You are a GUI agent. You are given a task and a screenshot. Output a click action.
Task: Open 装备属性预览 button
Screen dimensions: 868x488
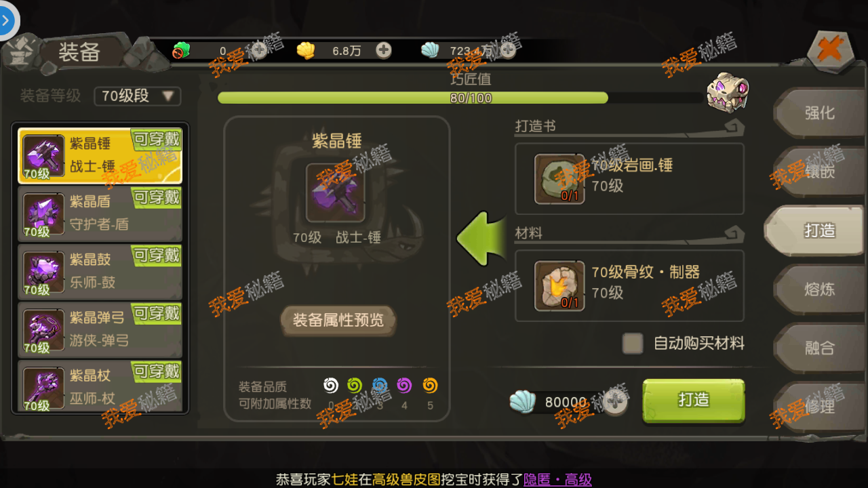click(338, 320)
